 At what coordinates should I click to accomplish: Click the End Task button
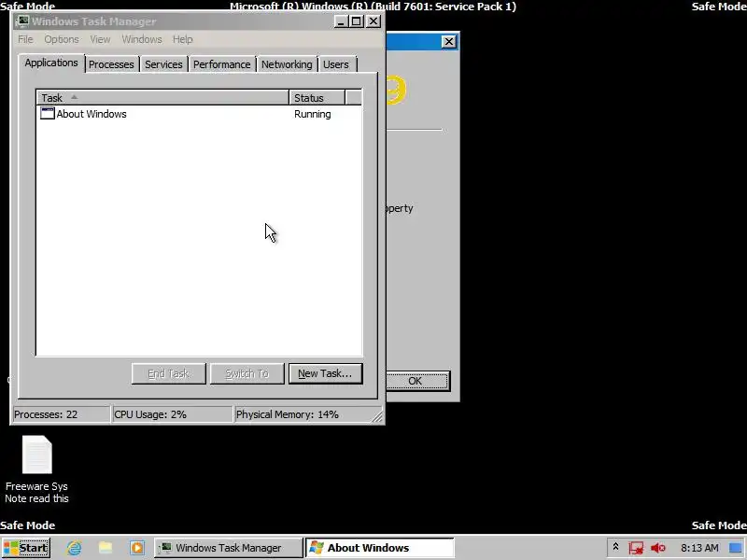click(169, 374)
